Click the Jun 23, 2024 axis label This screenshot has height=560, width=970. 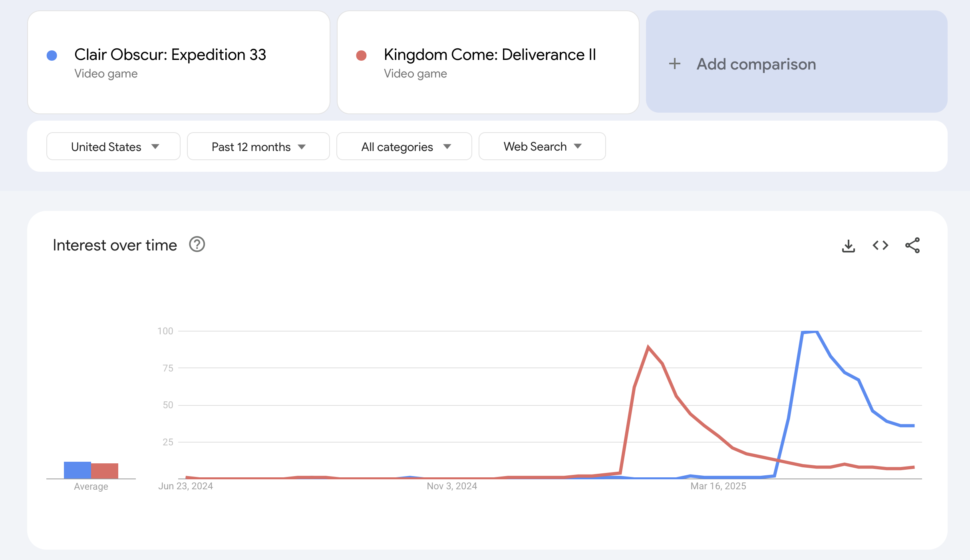[x=185, y=486]
